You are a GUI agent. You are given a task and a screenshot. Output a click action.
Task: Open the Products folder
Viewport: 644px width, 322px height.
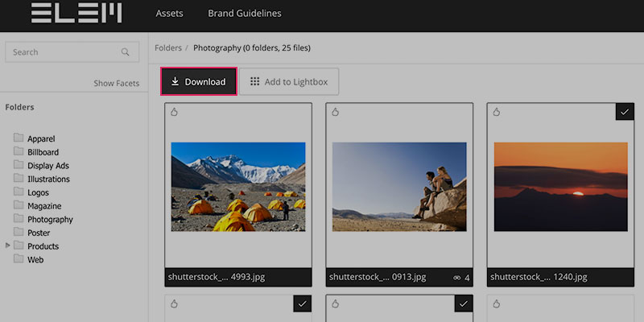pos(43,246)
